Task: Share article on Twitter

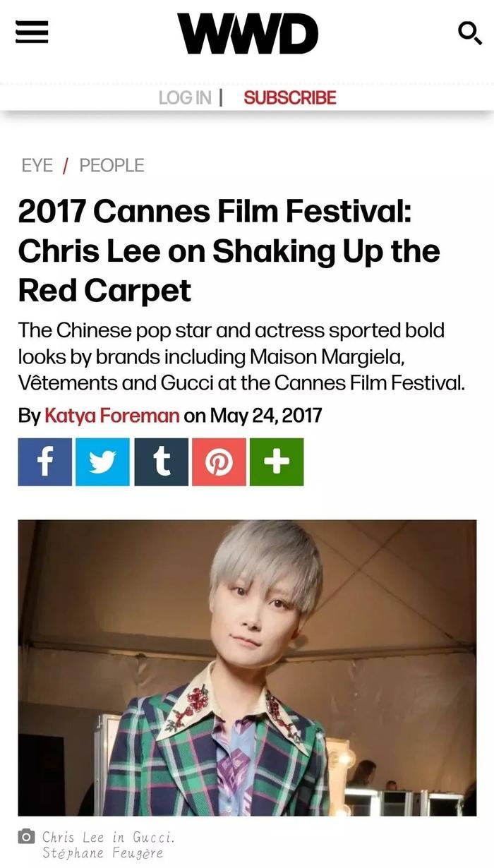Action: (103, 462)
